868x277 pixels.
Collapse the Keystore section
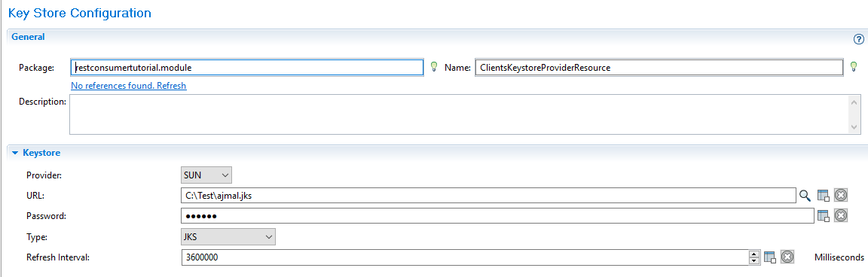point(16,153)
